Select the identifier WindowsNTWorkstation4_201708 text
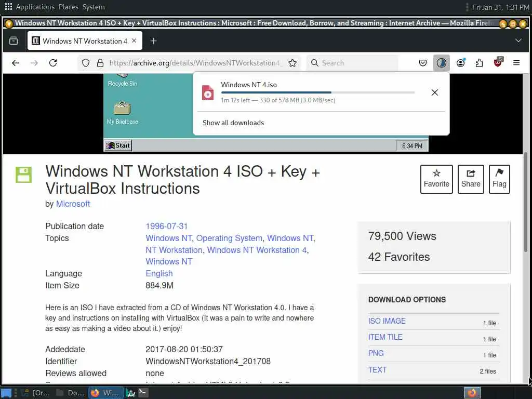532x399 pixels. click(x=208, y=362)
